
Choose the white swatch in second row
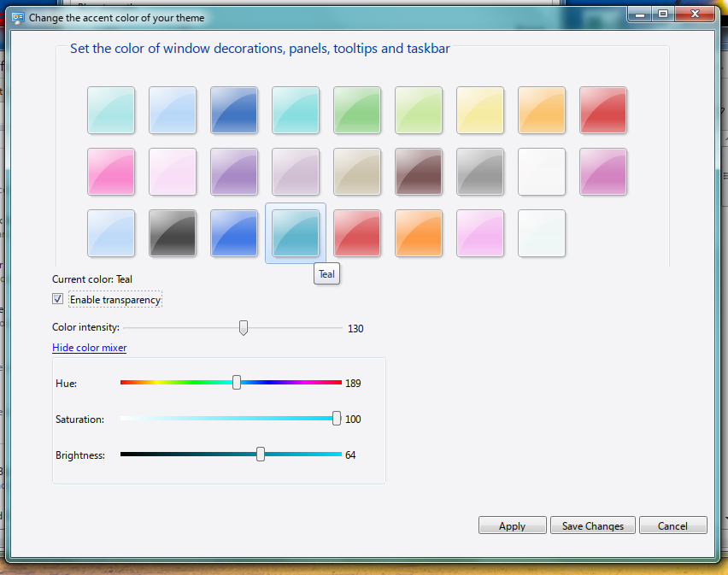click(x=542, y=172)
